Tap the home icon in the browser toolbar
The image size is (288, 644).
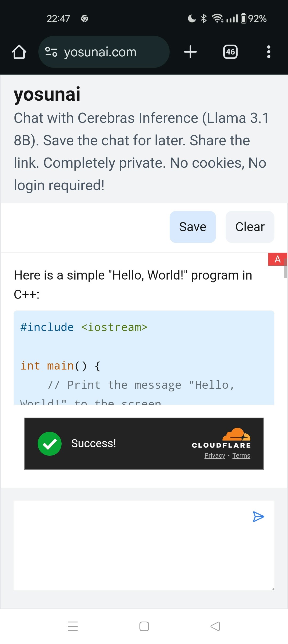pyautogui.click(x=19, y=52)
